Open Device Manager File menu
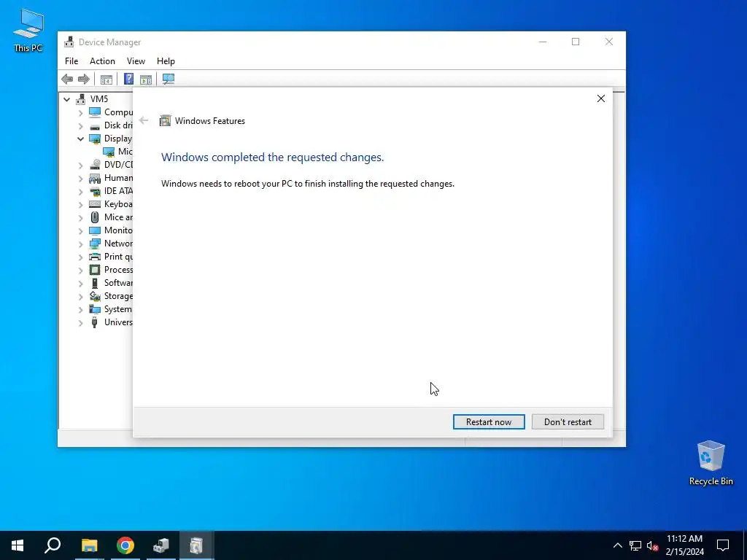 (x=71, y=61)
